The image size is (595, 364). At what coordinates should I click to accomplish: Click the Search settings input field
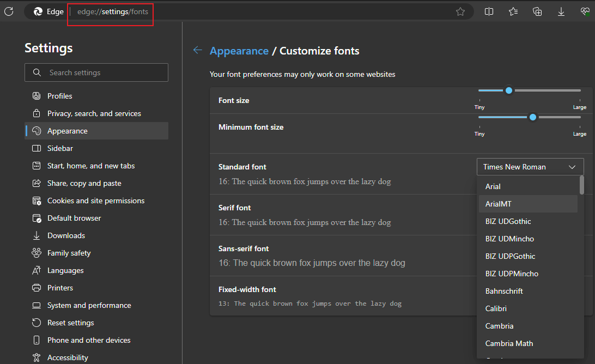coord(96,72)
